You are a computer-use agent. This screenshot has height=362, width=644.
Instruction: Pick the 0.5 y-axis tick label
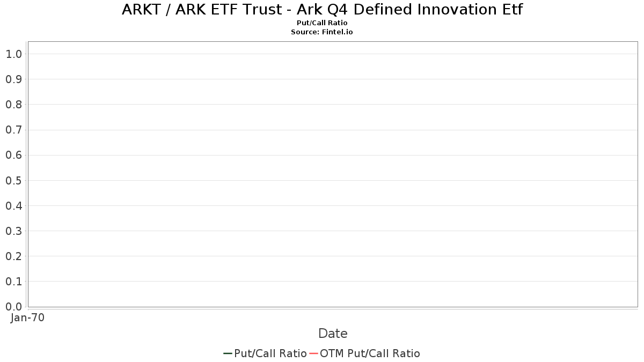tap(13, 180)
